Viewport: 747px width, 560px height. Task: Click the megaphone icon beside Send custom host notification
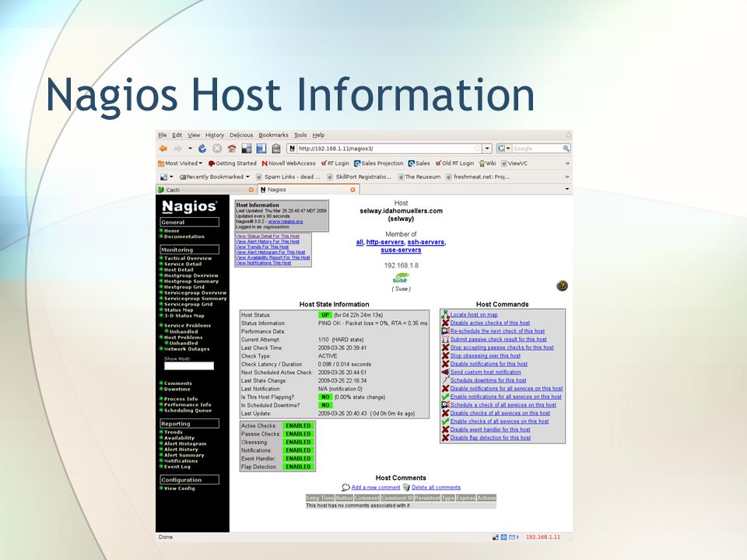coord(445,372)
